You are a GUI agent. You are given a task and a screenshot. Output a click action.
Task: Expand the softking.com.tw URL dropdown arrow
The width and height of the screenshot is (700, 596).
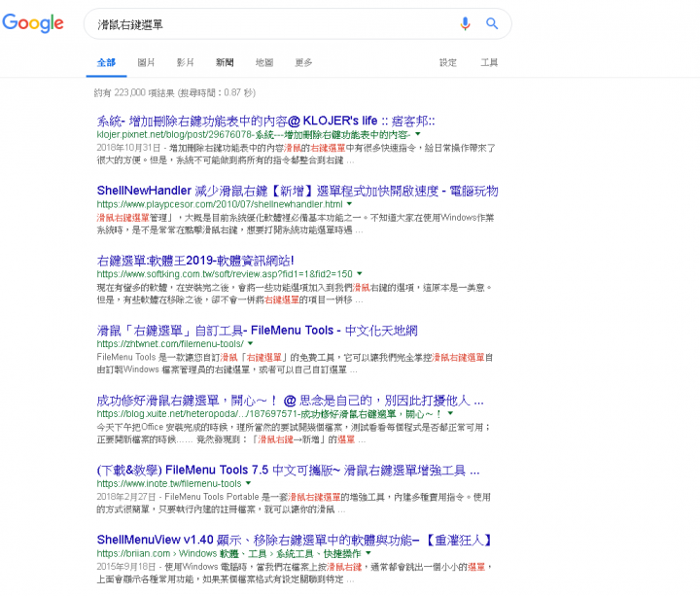(x=360, y=273)
